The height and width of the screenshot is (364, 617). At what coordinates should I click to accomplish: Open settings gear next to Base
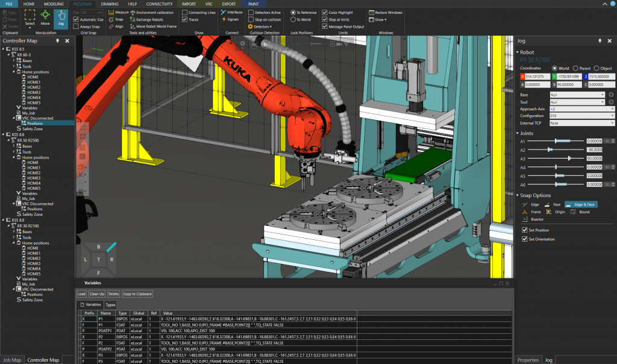coord(611,95)
